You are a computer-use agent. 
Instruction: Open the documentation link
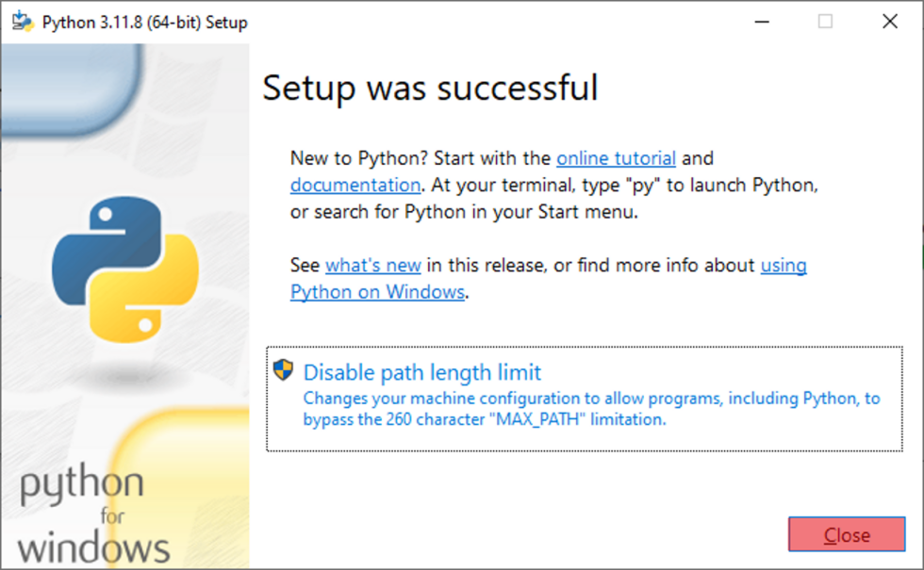[x=354, y=185]
